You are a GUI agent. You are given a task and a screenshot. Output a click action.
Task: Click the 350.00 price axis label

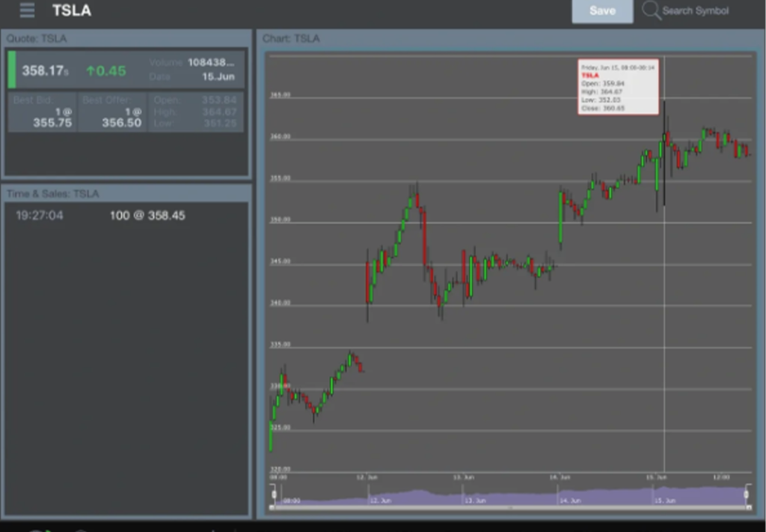coord(280,219)
